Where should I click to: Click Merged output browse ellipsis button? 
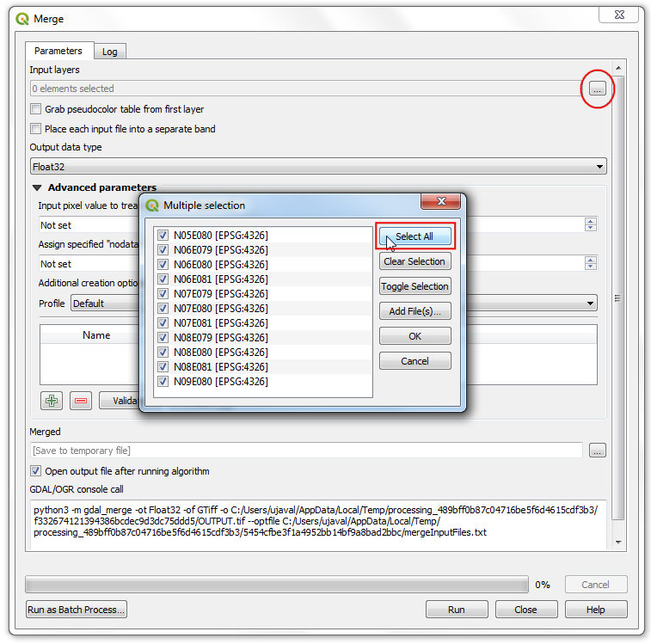point(598,450)
